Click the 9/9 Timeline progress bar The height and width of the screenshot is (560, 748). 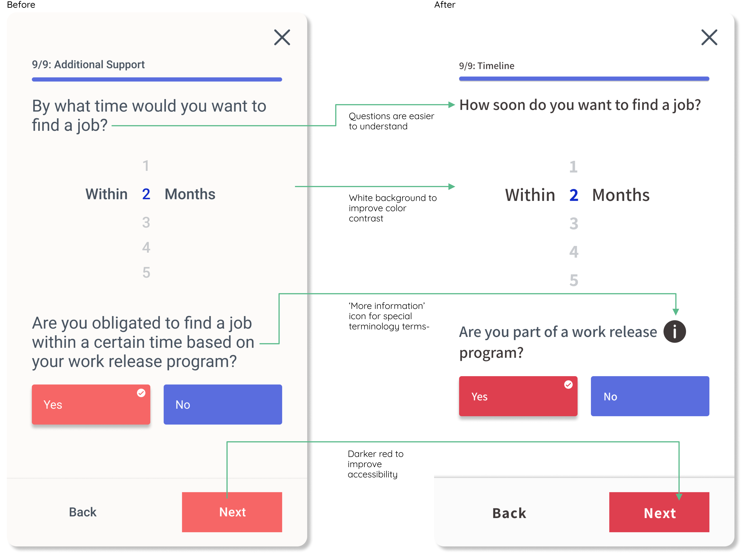point(584,79)
